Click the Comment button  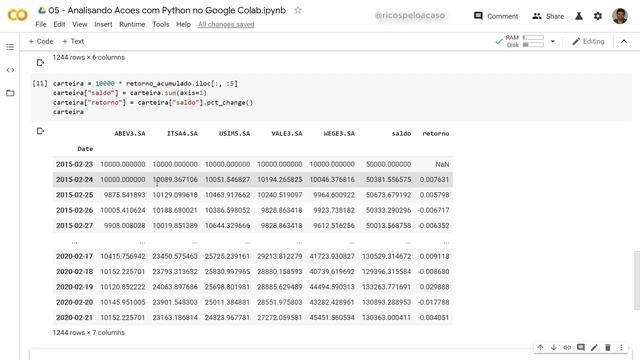496,16
